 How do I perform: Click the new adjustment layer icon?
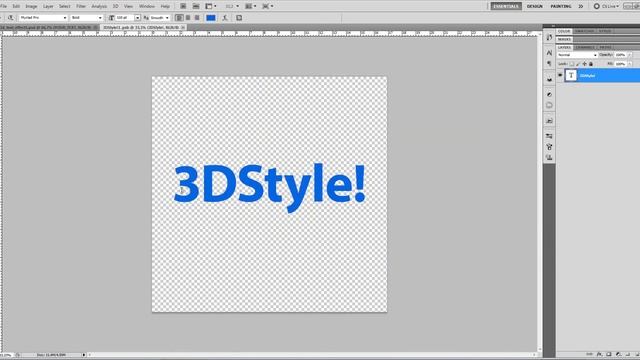pos(618,354)
